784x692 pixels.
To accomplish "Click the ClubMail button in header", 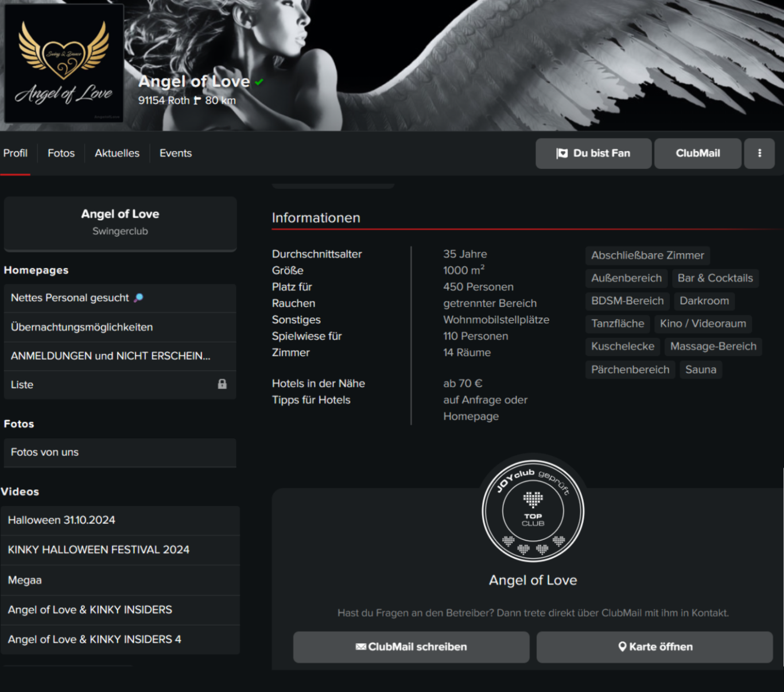I will click(x=697, y=153).
